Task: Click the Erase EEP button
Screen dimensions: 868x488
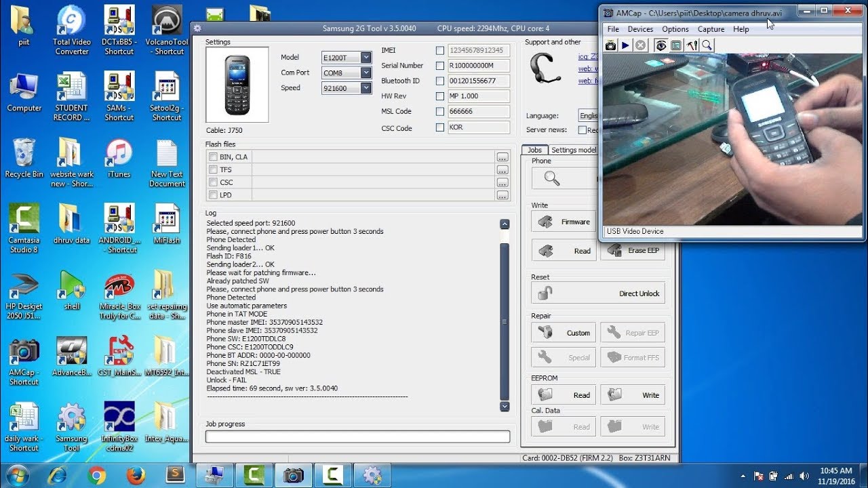Action: pos(633,250)
